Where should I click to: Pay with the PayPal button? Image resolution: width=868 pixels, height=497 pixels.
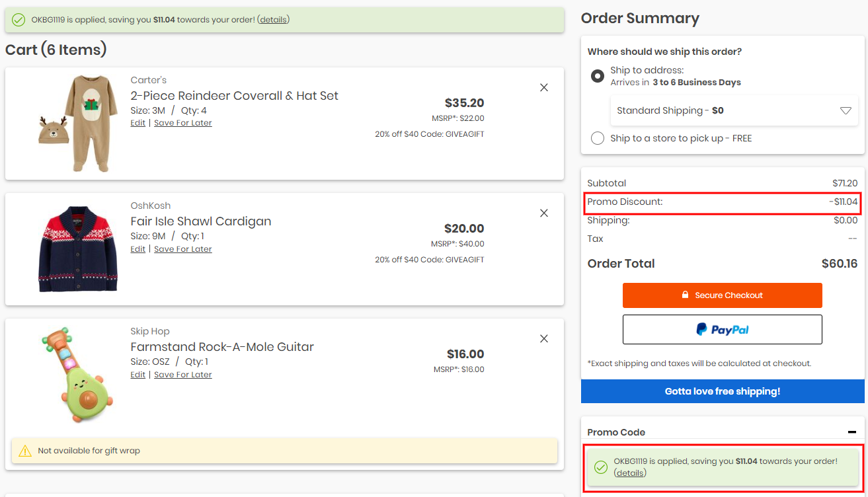pyautogui.click(x=722, y=329)
